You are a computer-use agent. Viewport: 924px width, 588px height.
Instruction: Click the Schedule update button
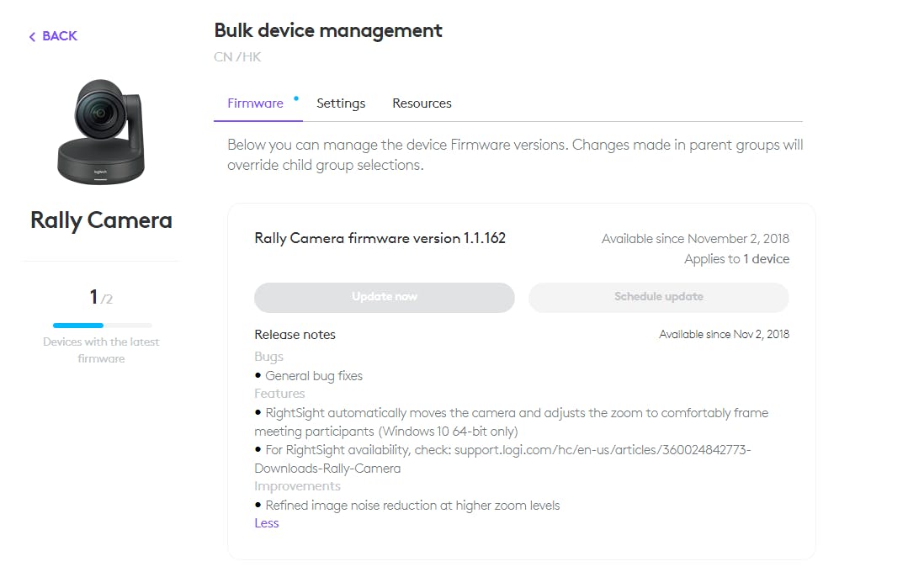pyautogui.click(x=658, y=297)
